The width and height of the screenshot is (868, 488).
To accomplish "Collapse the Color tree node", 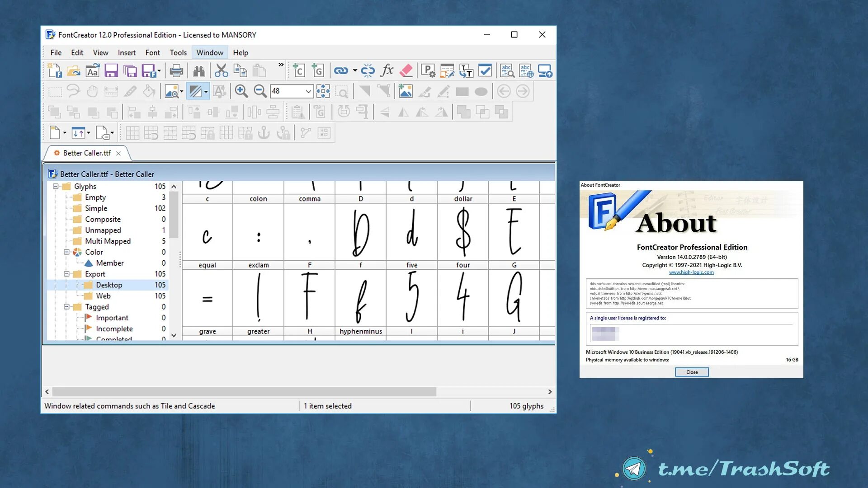I will pyautogui.click(x=66, y=252).
